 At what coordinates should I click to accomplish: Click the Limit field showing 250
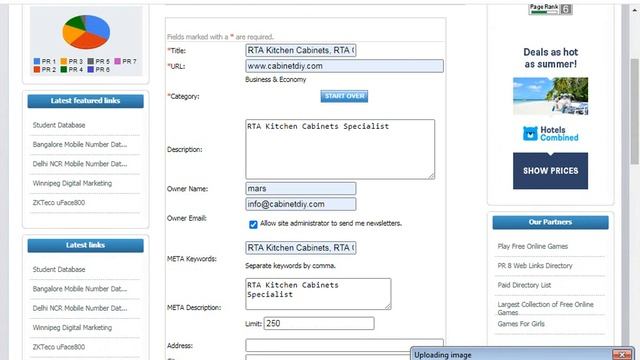coord(319,323)
